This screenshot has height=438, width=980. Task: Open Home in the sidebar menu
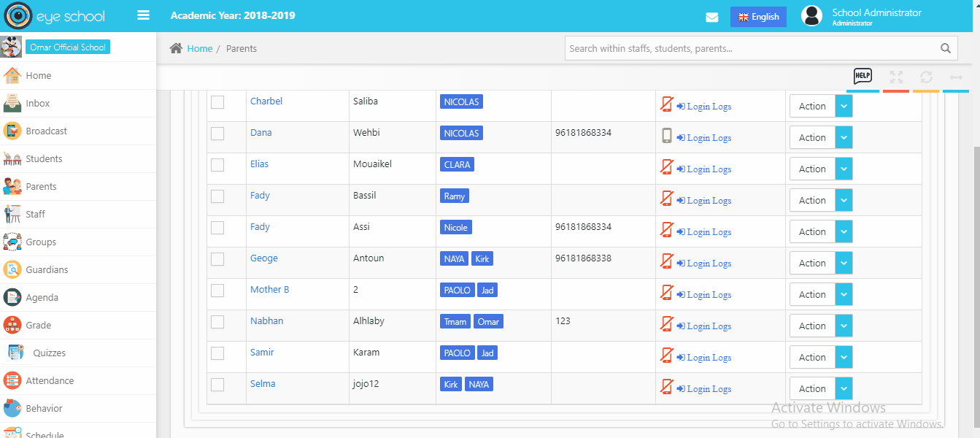(x=39, y=75)
